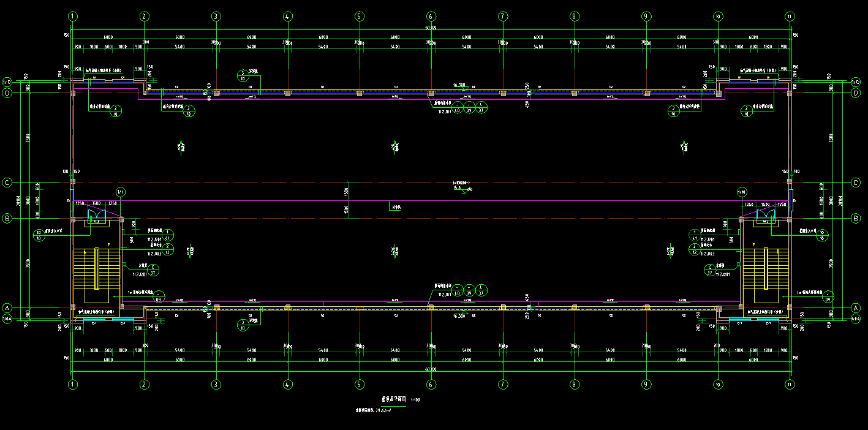Select the 1:100 scale label
868x430 pixels.
coord(415,400)
